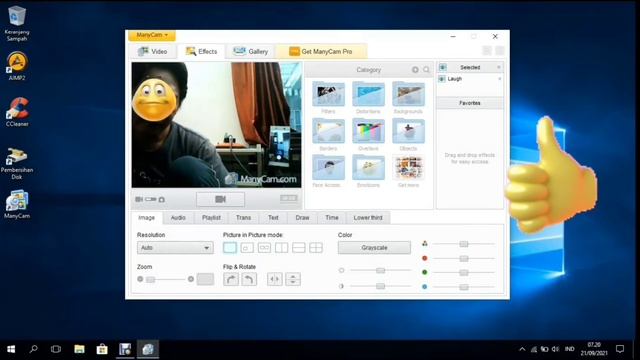Open the Objects effects category folder
Screen dimensions: 640x360
[408, 131]
